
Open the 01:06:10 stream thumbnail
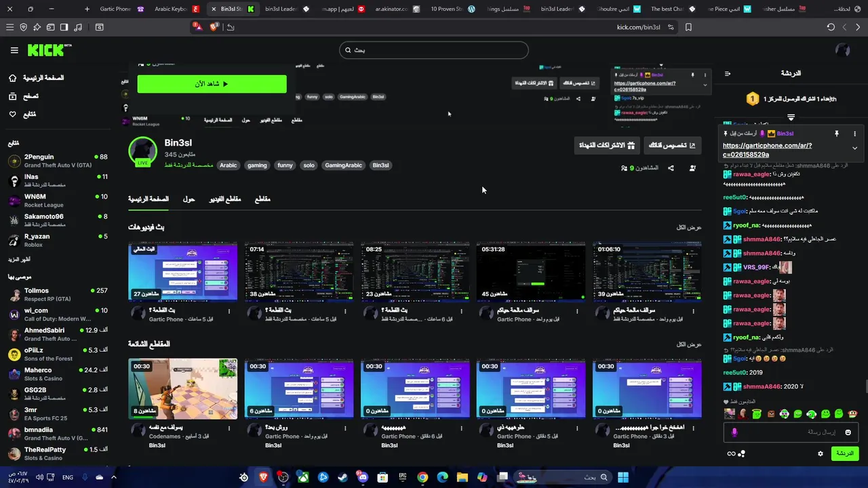[x=647, y=272]
